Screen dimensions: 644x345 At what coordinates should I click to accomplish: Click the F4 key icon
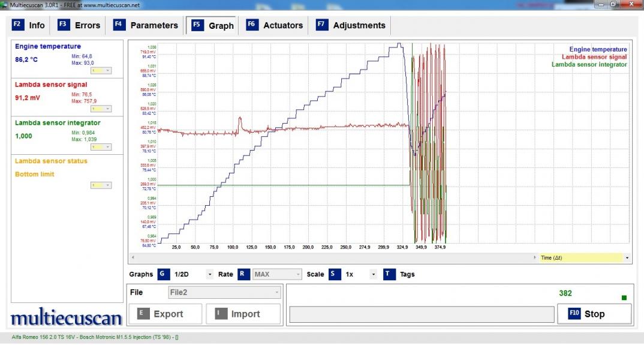coord(119,24)
